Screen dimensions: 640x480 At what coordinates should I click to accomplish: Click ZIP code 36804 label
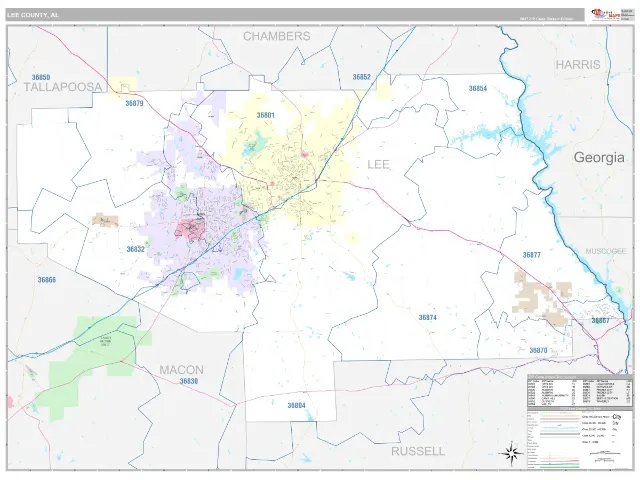point(296,405)
